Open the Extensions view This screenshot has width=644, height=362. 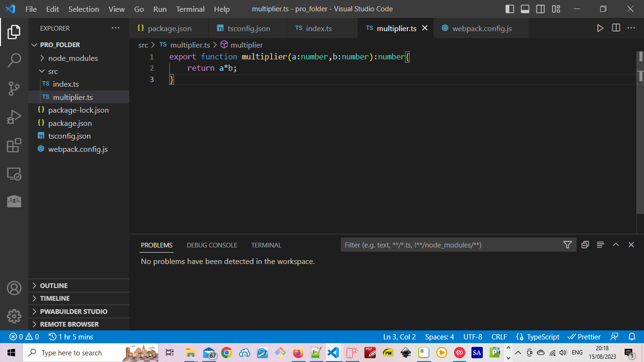point(14,145)
